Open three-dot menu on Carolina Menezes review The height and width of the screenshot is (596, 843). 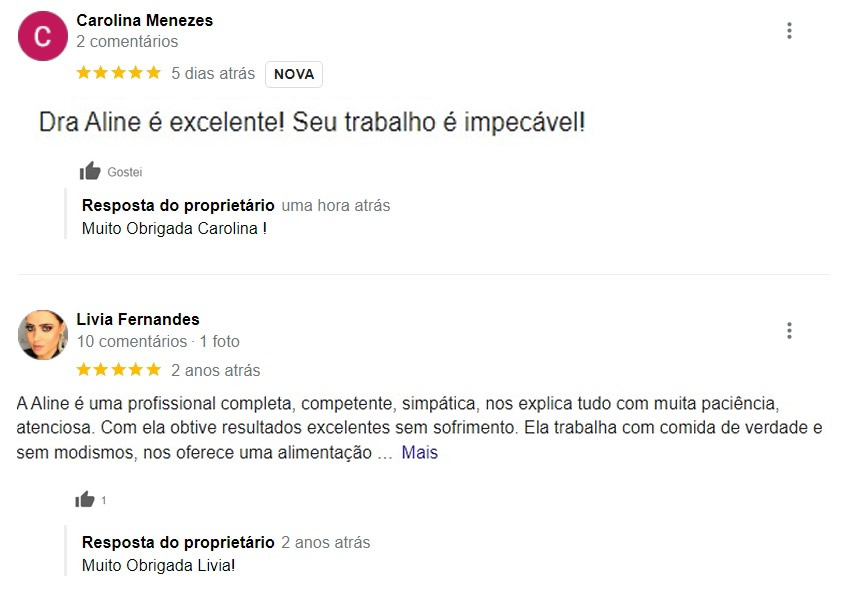click(x=789, y=31)
